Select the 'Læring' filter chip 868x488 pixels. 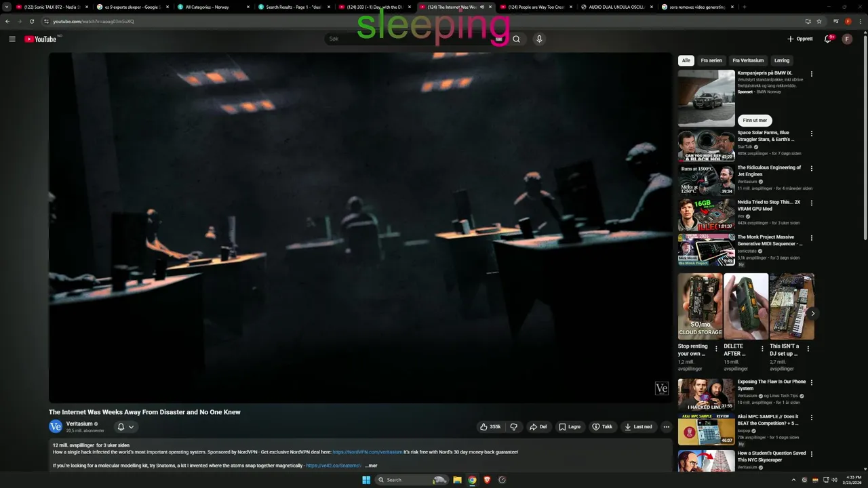point(782,60)
